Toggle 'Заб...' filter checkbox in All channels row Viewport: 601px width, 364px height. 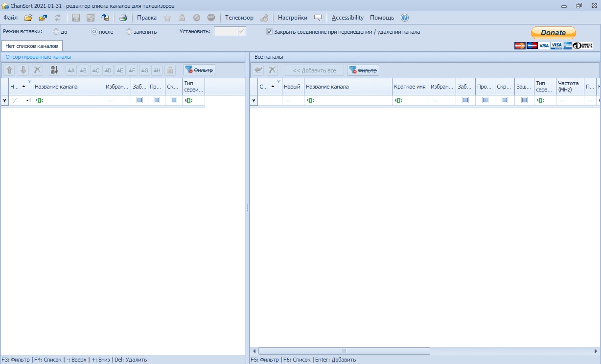coord(465,100)
